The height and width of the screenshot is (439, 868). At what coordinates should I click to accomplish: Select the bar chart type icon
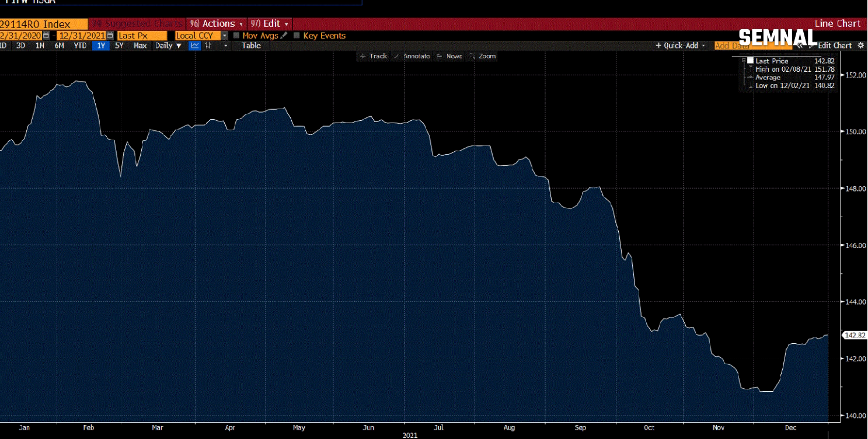(x=208, y=46)
